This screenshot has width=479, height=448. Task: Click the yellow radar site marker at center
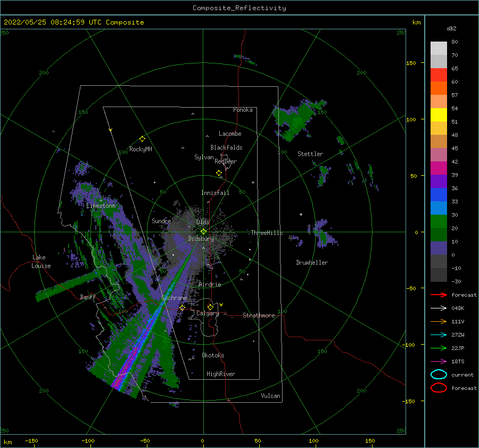tap(203, 232)
